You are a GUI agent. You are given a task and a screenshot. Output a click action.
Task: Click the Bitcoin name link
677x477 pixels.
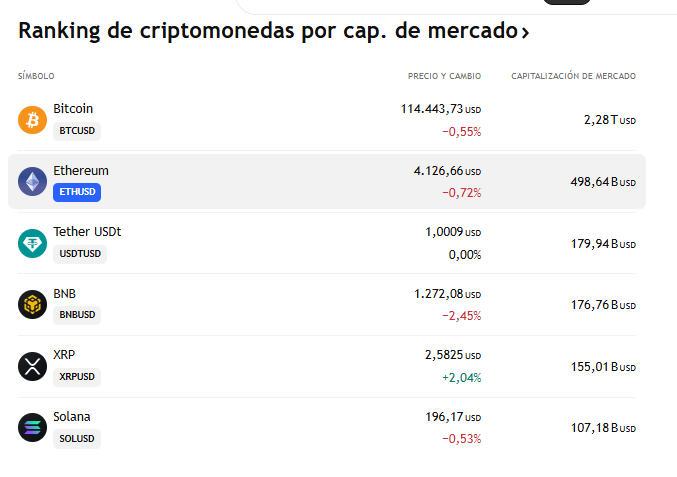(73, 108)
